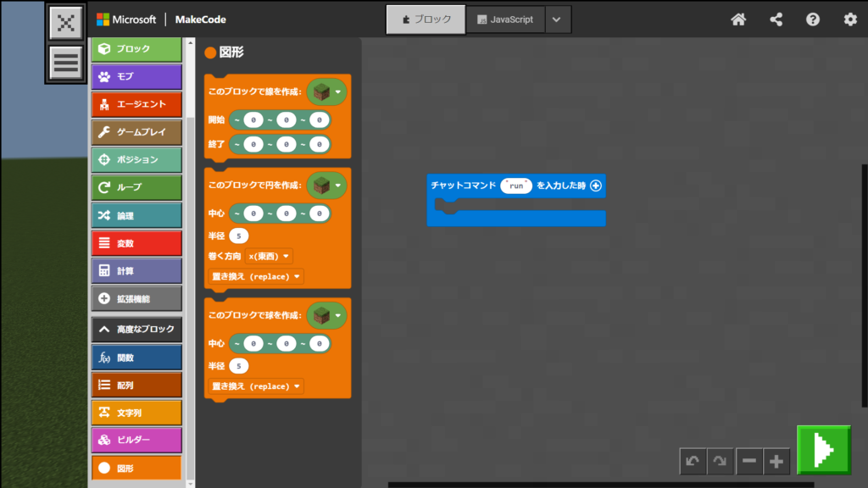
Task: Open the 巻く方向 x(東西) dropdown
Action: click(269, 256)
